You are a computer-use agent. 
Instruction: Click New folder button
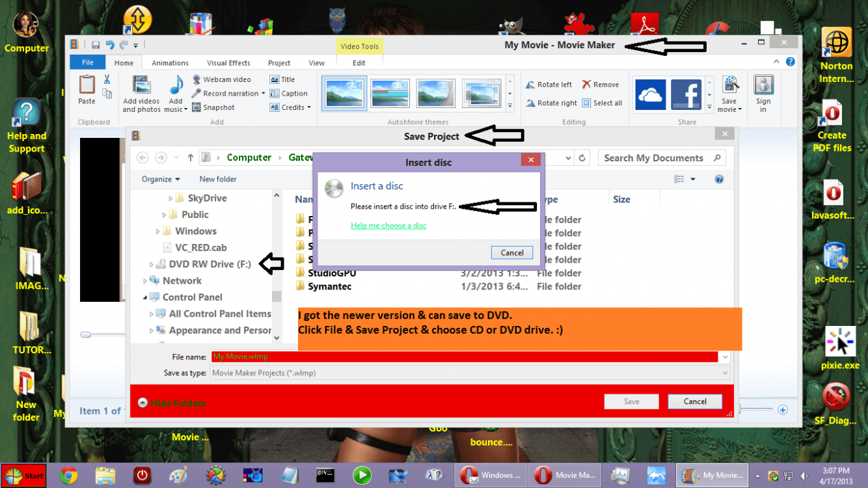pos(218,179)
